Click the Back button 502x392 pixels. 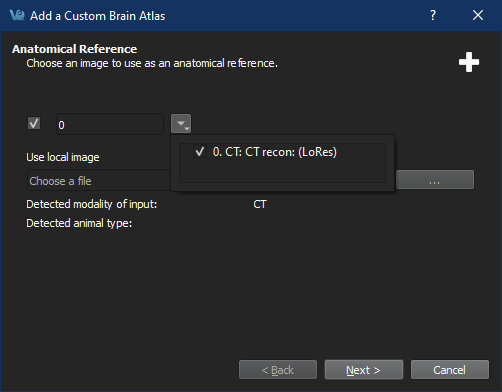pyautogui.click(x=278, y=369)
